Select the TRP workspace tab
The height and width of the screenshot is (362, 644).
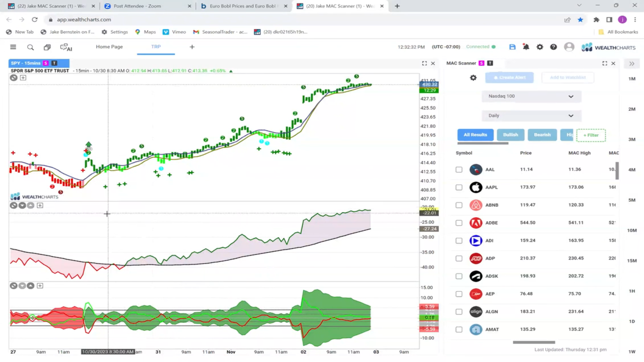click(x=156, y=47)
